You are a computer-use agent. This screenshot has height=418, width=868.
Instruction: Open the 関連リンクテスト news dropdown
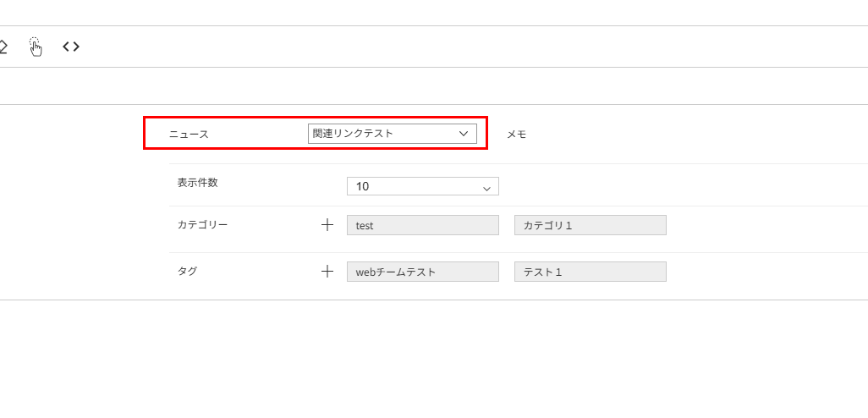393,134
